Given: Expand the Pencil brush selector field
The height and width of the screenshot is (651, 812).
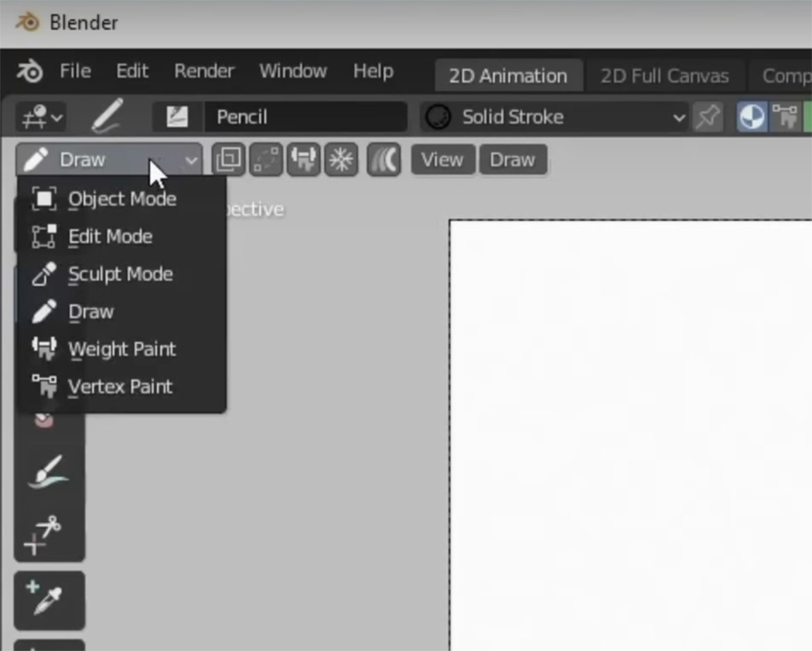Looking at the screenshot, I should pyautogui.click(x=306, y=117).
